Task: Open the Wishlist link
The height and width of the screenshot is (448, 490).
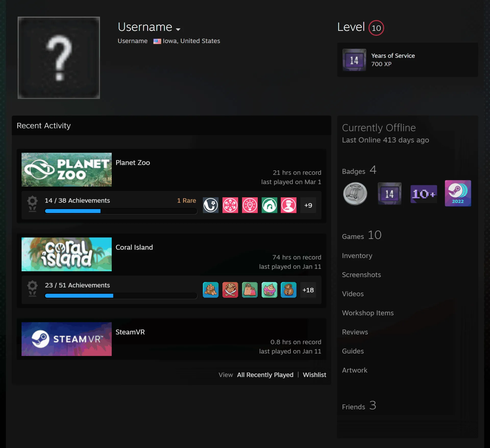Action: (x=314, y=375)
